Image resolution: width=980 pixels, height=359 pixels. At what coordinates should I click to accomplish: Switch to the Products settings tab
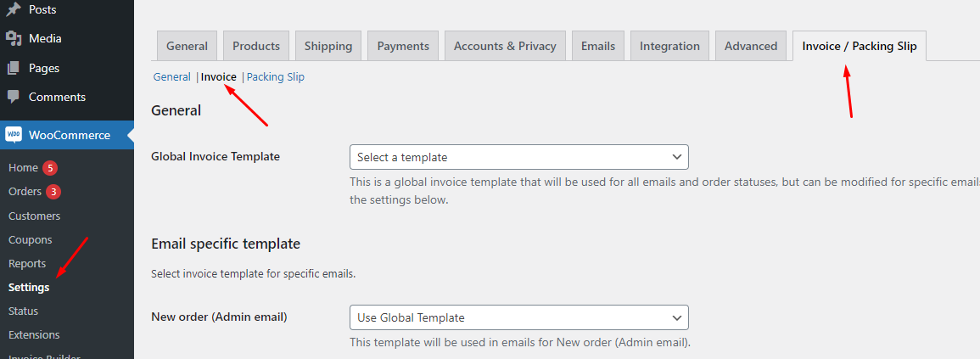pyautogui.click(x=256, y=46)
